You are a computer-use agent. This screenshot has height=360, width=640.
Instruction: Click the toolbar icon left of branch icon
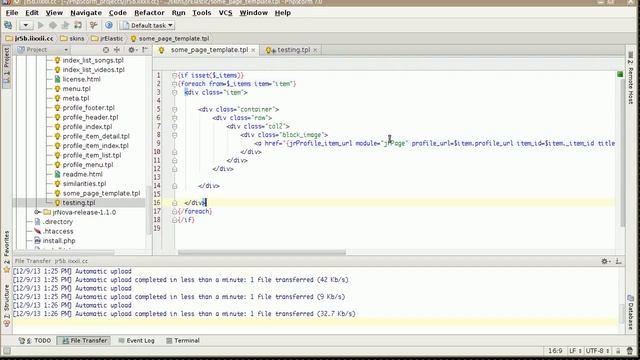click(x=78, y=25)
